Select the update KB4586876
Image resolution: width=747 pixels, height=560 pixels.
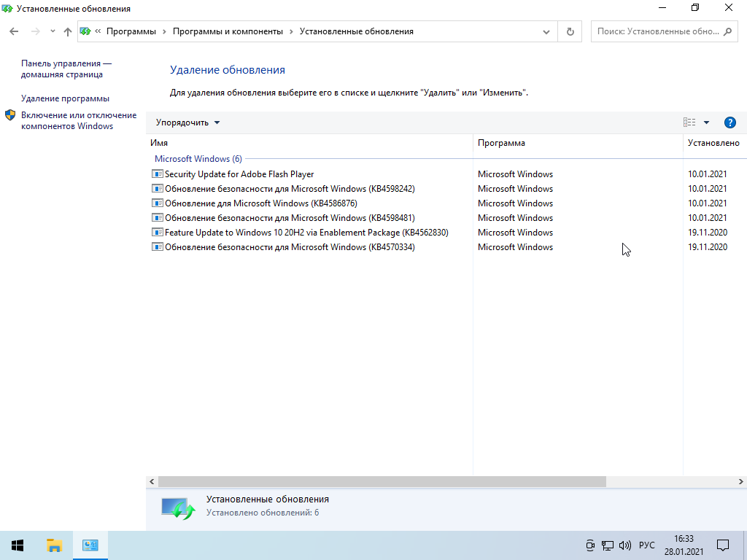tap(261, 203)
